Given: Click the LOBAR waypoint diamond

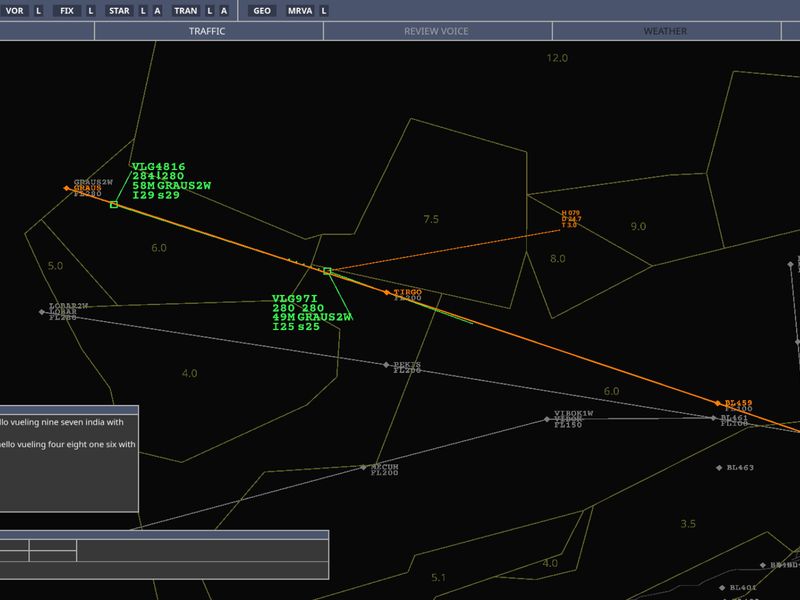Looking at the screenshot, I should click(42, 312).
